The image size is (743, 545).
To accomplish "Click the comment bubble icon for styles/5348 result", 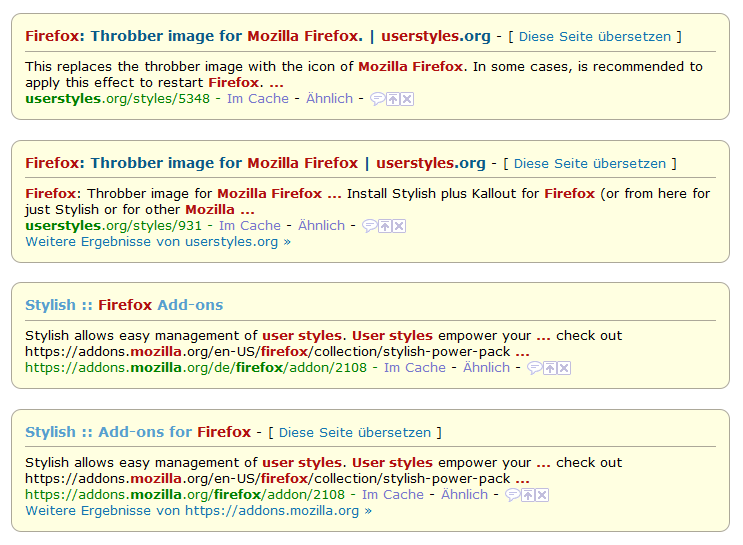I will coord(377,99).
